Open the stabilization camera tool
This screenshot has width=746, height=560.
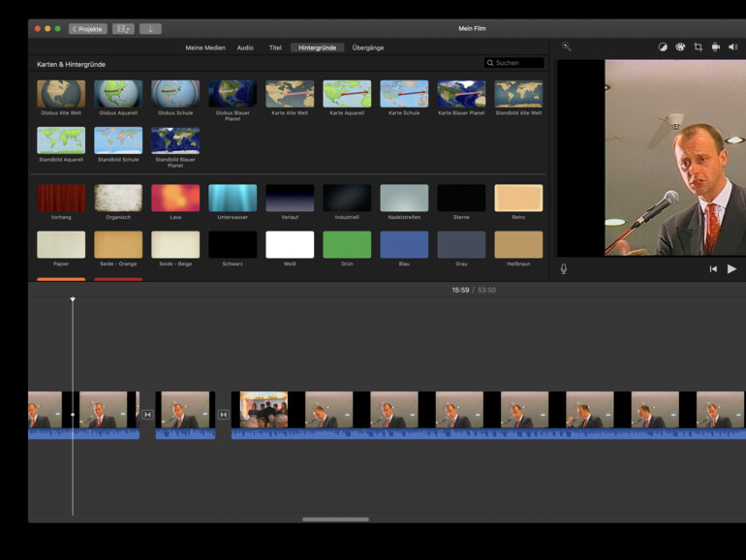tap(716, 47)
